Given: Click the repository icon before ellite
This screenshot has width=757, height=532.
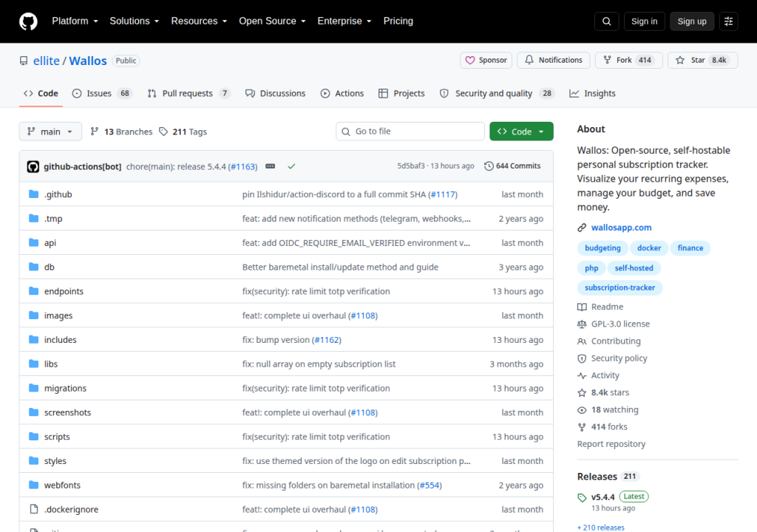Looking at the screenshot, I should pos(24,61).
